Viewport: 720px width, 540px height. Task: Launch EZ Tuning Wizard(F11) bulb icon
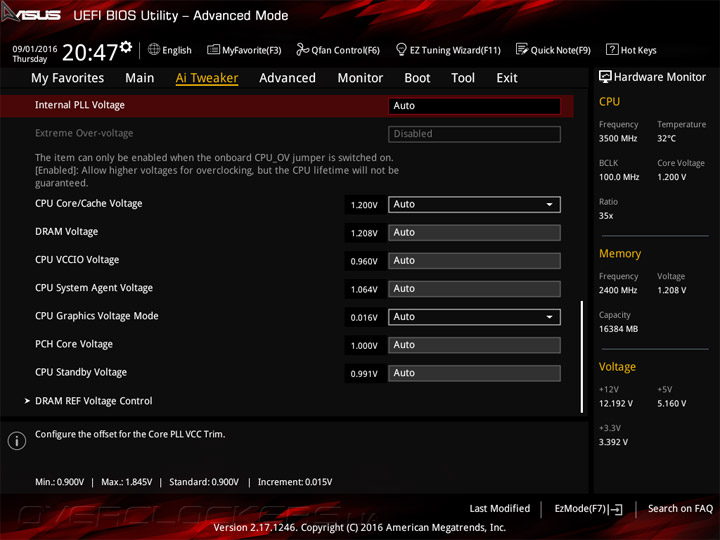401,49
